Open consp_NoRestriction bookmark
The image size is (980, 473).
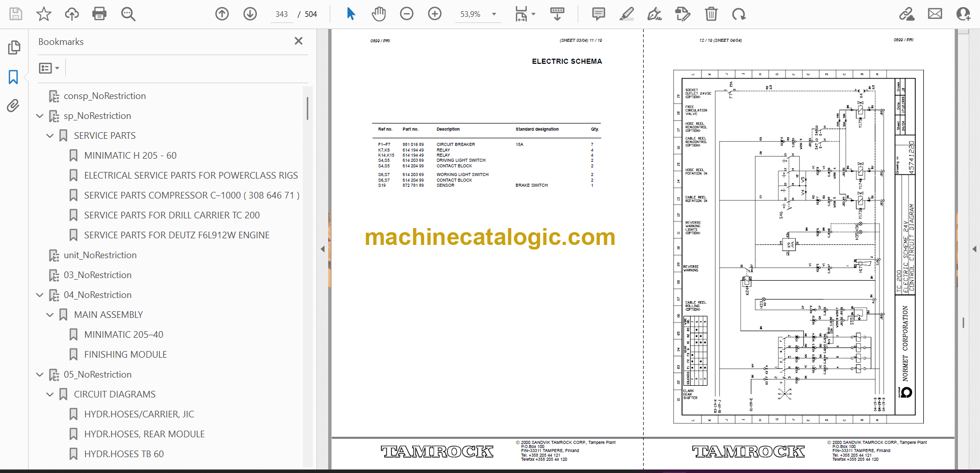105,96
